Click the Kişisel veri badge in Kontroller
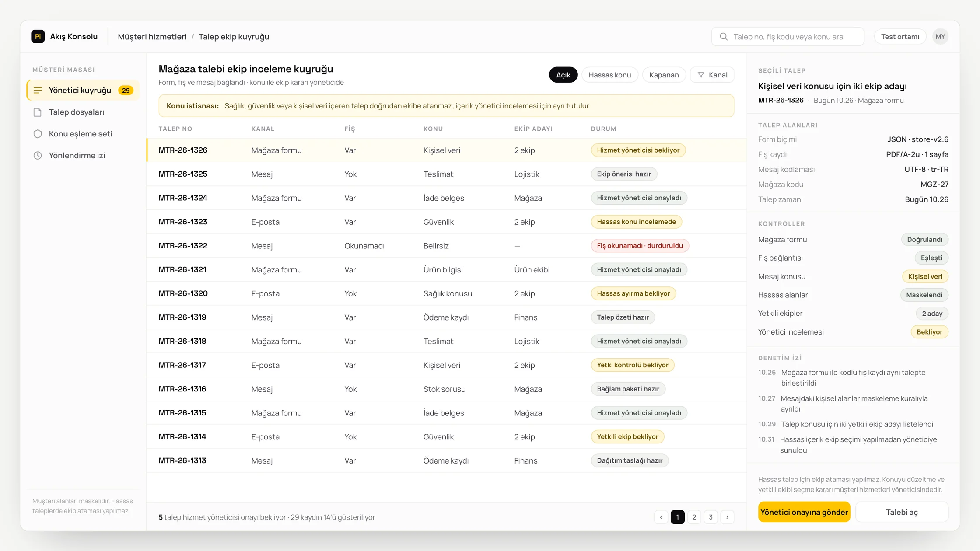This screenshot has width=980, height=551. 925,277
